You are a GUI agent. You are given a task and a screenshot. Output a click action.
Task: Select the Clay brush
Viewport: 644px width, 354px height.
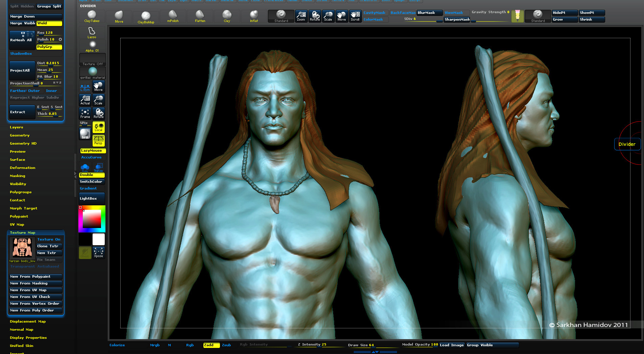click(227, 17)
